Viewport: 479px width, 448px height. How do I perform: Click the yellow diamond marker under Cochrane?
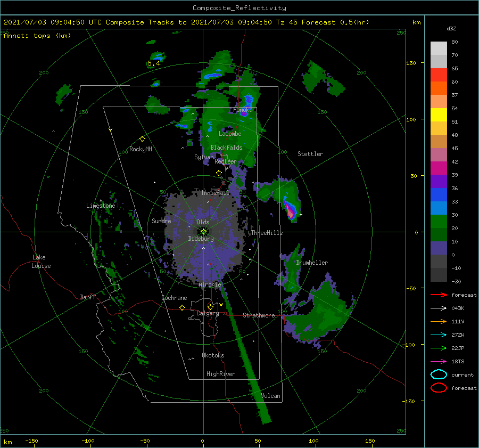point(182,308)
